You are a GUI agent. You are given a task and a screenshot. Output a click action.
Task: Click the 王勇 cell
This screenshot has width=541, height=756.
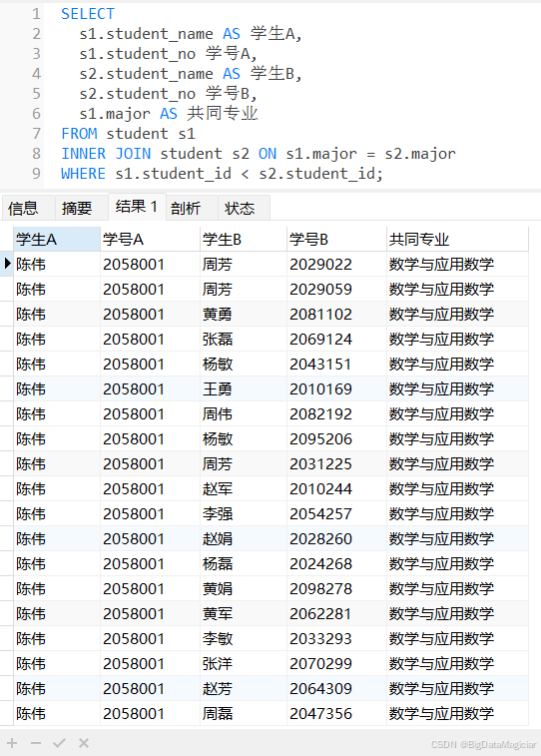(x=244, y=388)
